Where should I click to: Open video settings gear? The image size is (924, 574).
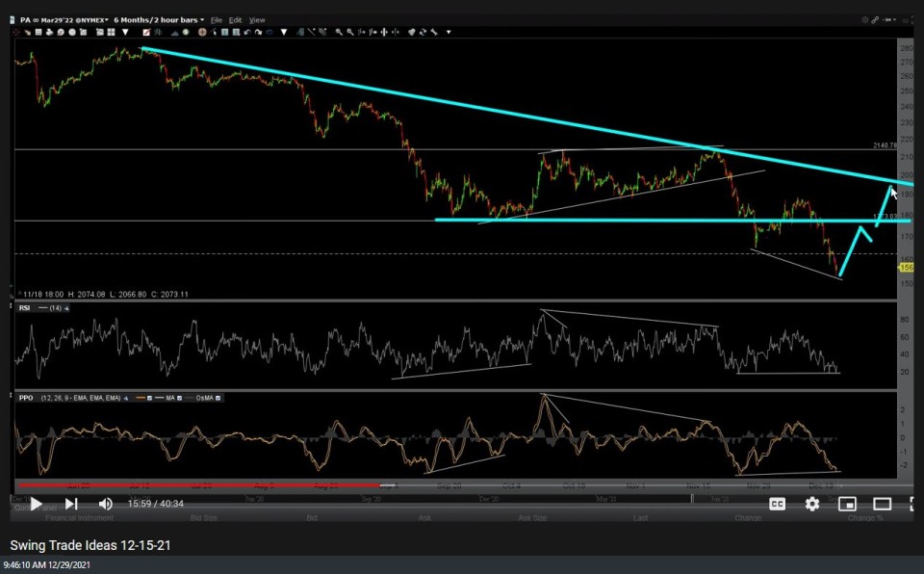pyautogui.click(x=812, y=504)
